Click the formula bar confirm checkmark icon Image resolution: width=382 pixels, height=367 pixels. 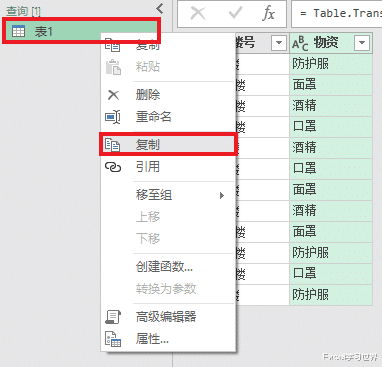click(235, 14)
